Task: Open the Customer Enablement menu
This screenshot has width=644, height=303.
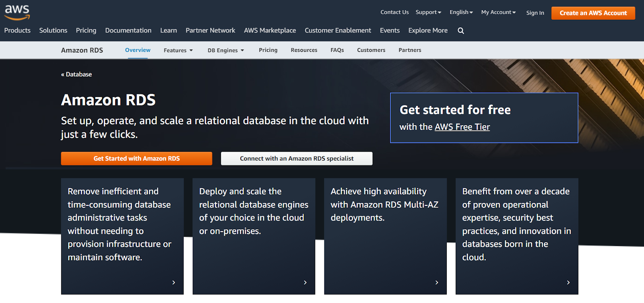Action: pyautogui.click(x=338, y=31)
